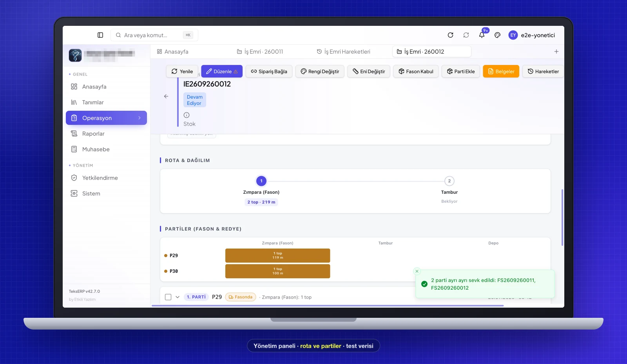The height and width of the screenshot is (364, 627).
Task: Select route step 2 Tambur marker
Action: (449, 181)
